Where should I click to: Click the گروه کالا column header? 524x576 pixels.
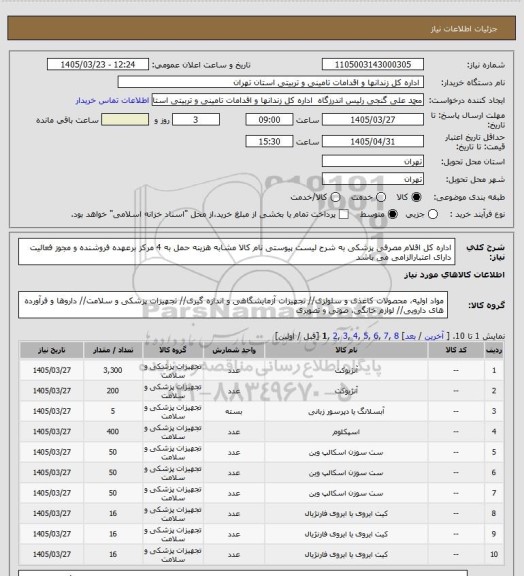[x=173, y=350]
